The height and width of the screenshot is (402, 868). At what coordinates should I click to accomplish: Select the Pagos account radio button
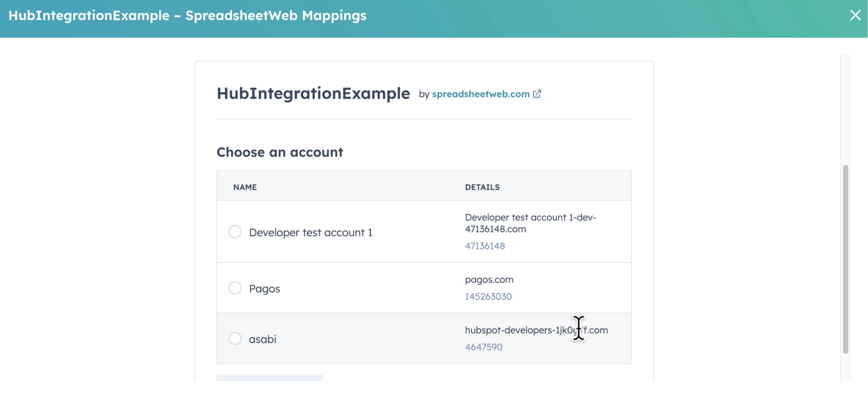[x=235, y=288]
